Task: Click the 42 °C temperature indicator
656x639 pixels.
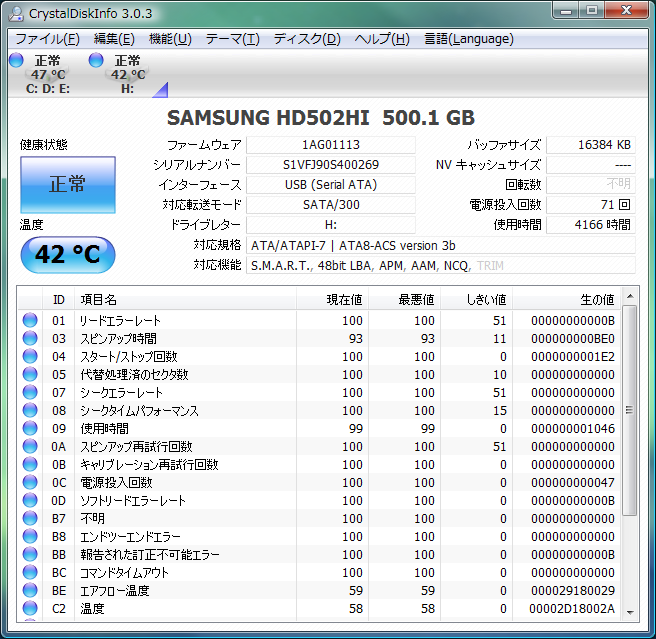Action: pos(68,254)
